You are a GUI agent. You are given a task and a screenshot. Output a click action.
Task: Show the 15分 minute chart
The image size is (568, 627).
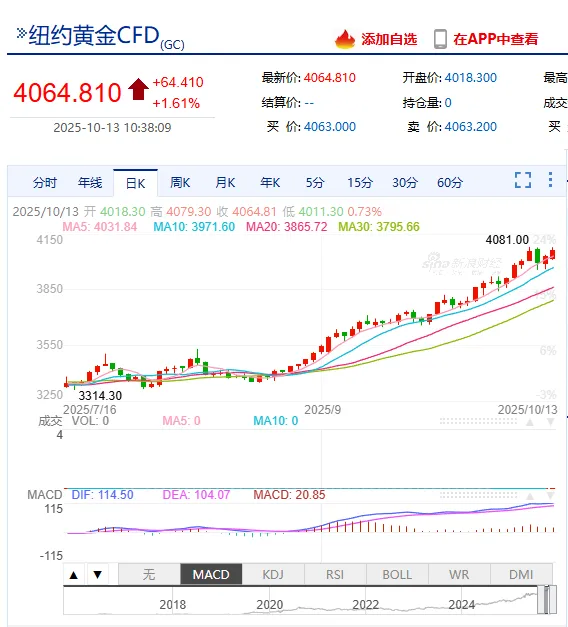tap(360, 183)
